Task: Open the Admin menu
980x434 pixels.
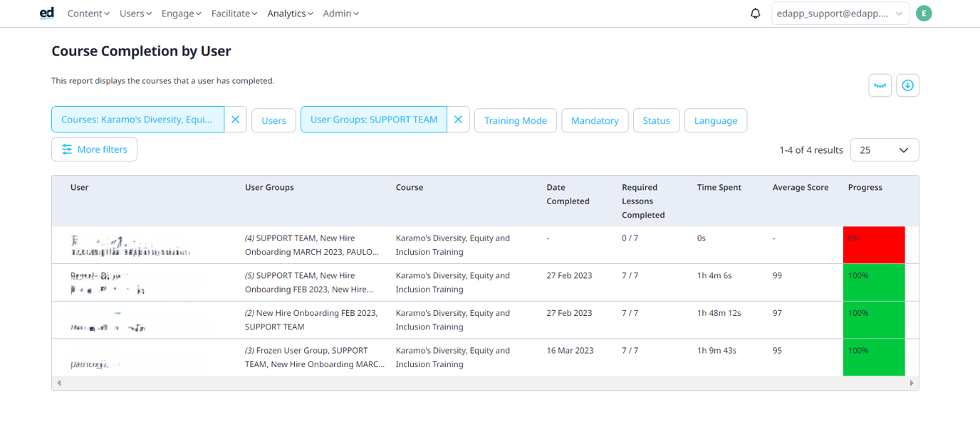Action: coord(341,14)
